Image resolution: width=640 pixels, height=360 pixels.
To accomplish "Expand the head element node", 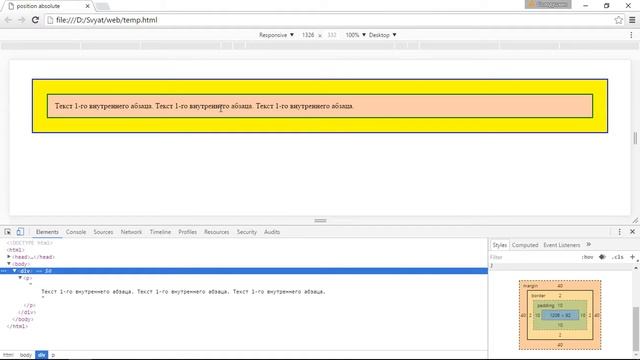I will tap(9, 257).
